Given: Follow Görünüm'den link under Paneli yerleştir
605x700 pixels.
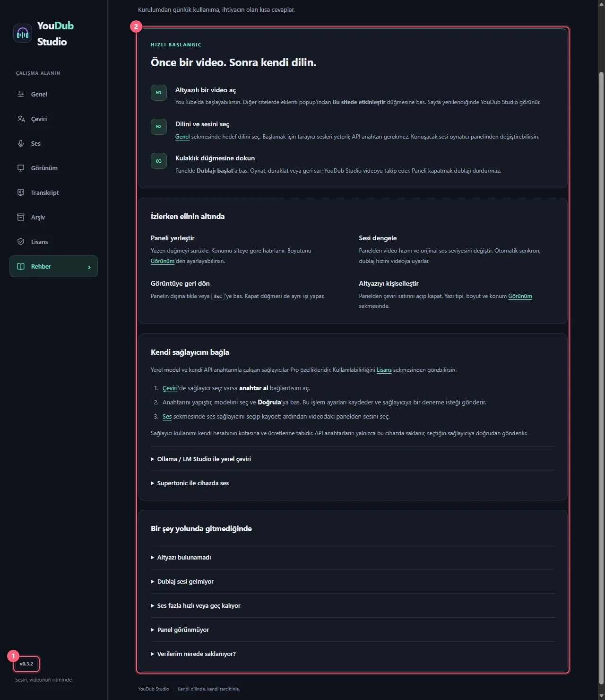Looking at the screenshot, I should (163, 261).
